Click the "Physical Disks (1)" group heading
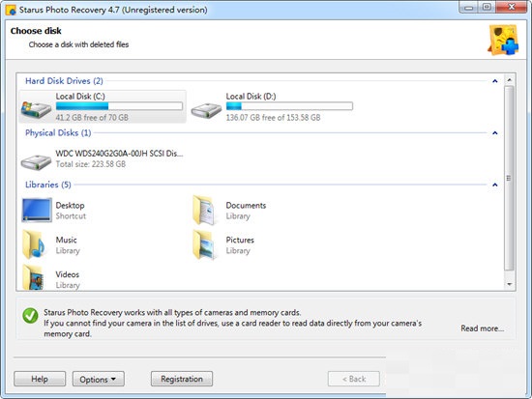This screenshot has width=532, height=399. click(x=58, y=133)
